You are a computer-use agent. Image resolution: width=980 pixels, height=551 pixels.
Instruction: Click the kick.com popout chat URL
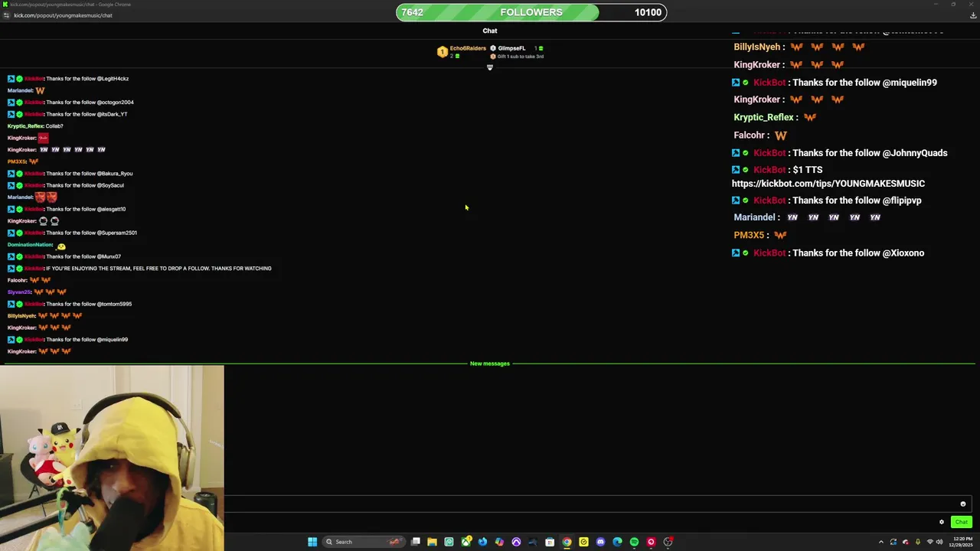[x=63, y=15]
